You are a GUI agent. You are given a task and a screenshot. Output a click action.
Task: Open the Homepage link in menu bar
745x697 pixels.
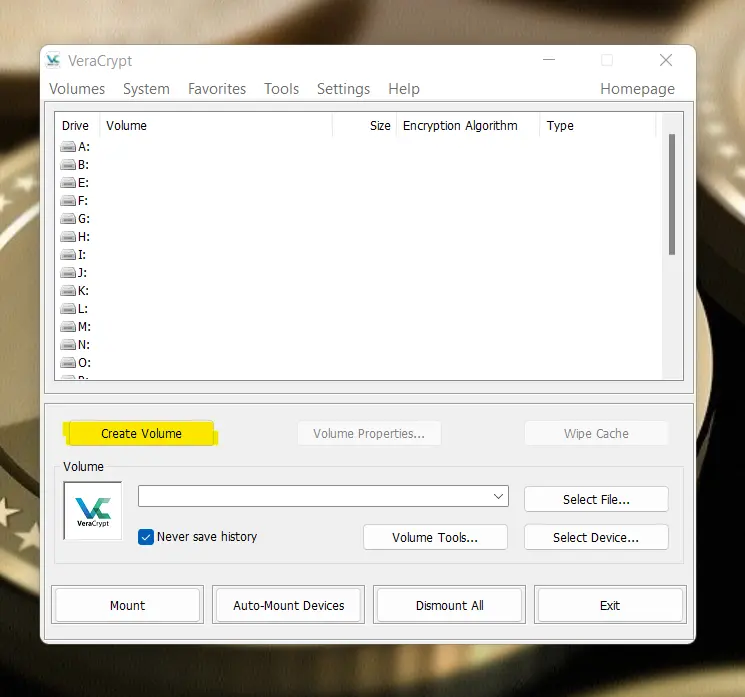tap(638, 89)
